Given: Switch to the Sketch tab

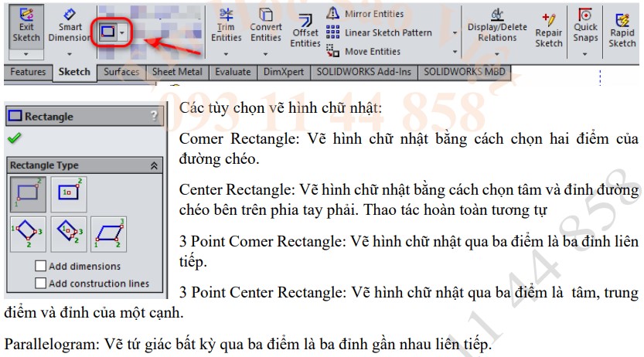Looking at the screenshot, I should [x=74, y=72].
